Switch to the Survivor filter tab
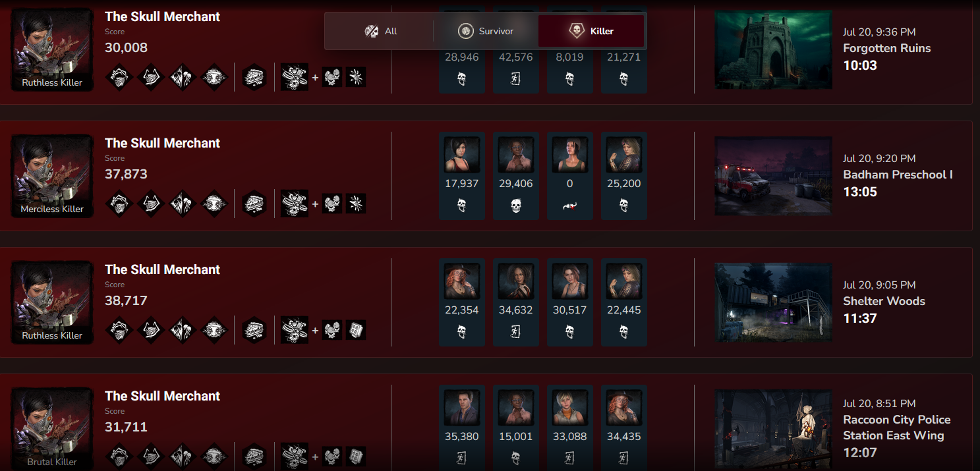Viewport: 980px width, 471px height. [486, 31]
